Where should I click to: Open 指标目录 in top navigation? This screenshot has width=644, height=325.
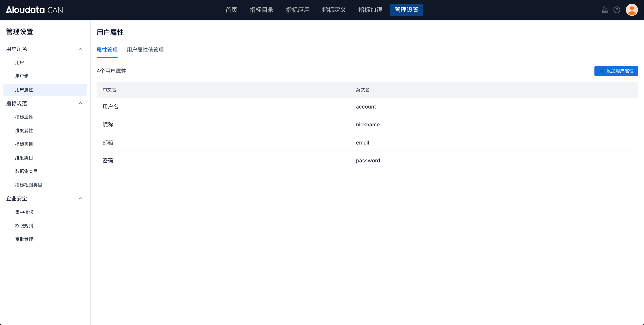coord(261,10)
